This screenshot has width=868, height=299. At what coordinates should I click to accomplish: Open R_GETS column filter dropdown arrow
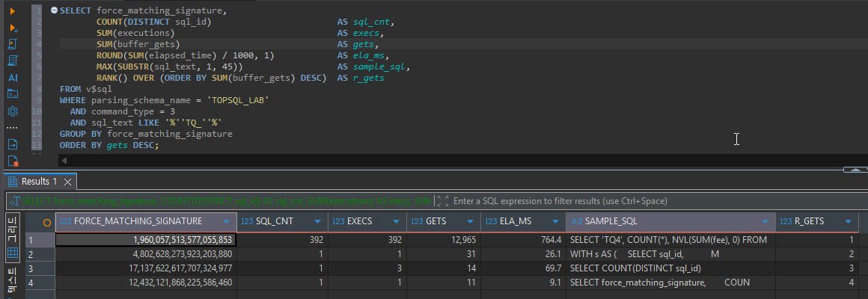[x=848, y=221]
